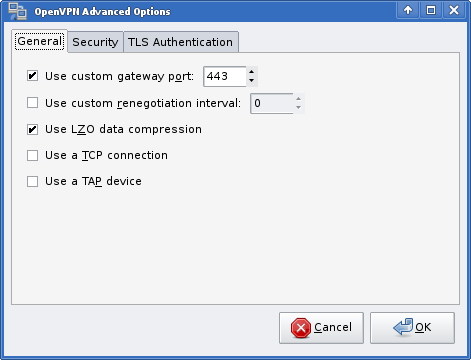Select the General tab
Viewport: 471px width, 360px height.
coord(39,41)
